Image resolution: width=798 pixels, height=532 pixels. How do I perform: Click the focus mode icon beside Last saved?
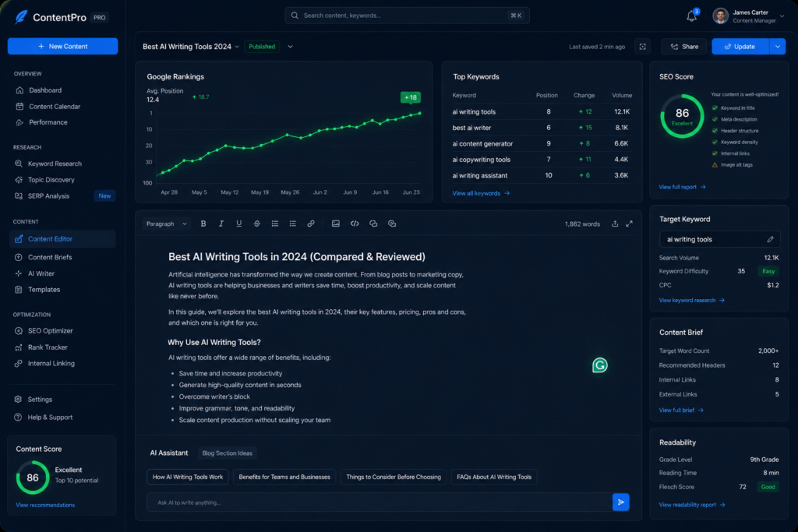tap(643, 46)
